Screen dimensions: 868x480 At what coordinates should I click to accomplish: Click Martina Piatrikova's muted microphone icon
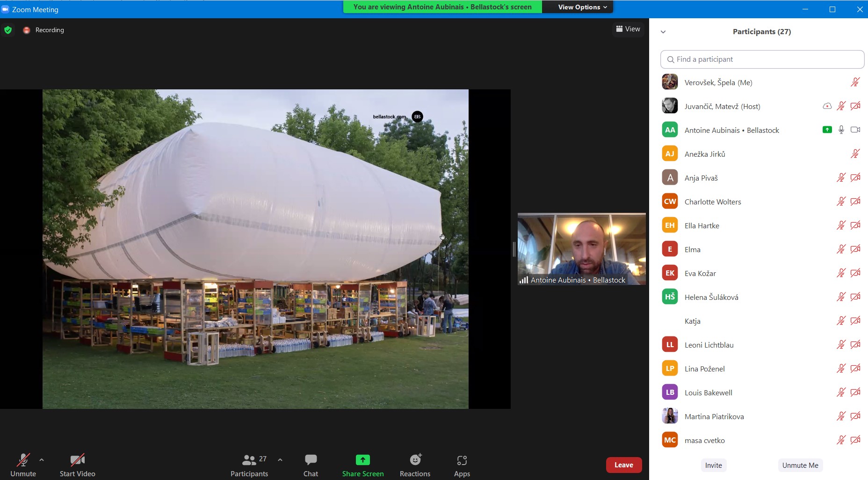tap(841, 416)
